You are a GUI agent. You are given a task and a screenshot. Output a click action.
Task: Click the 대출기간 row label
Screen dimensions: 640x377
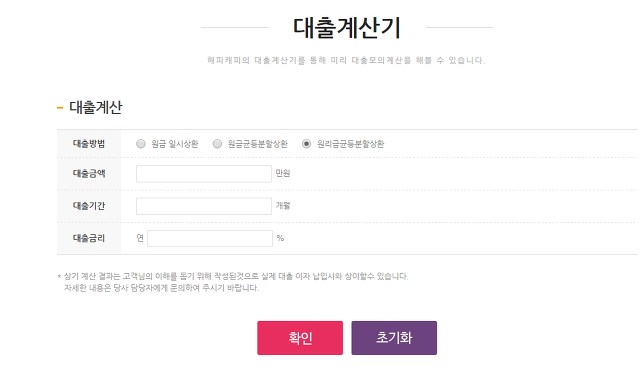pos(89,206)
